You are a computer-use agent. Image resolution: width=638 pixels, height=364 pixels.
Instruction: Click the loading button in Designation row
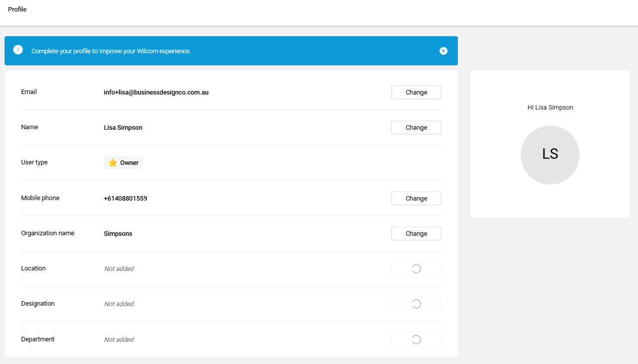coord(416,304)
